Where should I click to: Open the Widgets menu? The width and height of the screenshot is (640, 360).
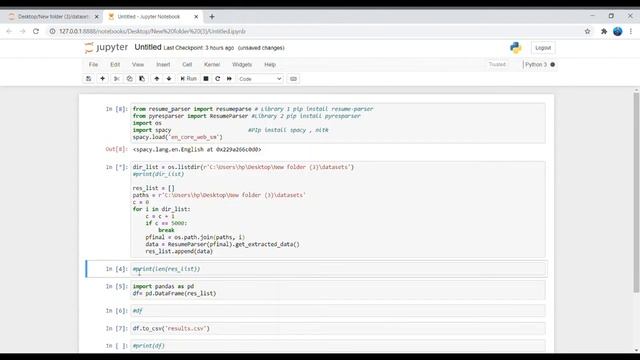(x=242, y=64)
